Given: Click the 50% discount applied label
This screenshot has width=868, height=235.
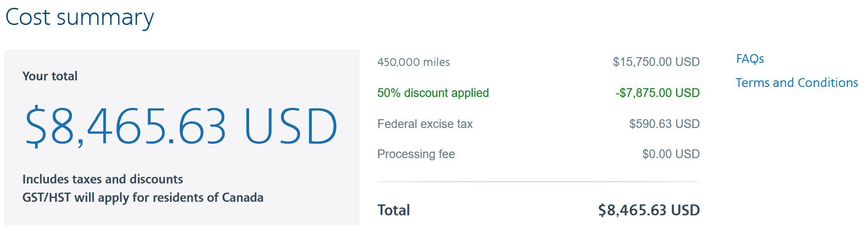Looking at the screenshot, I should click(x=433, y=93).
